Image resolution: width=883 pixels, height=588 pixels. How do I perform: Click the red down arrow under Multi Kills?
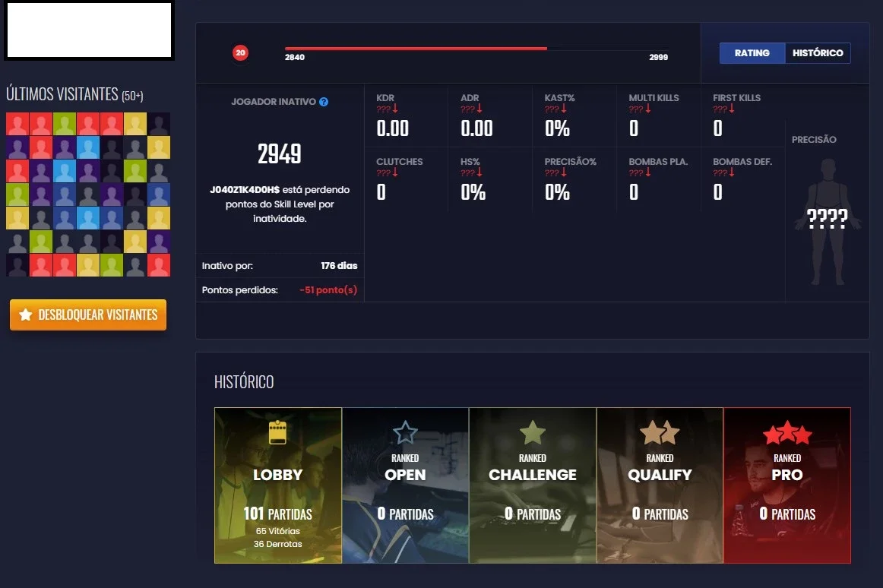(648, 108)
